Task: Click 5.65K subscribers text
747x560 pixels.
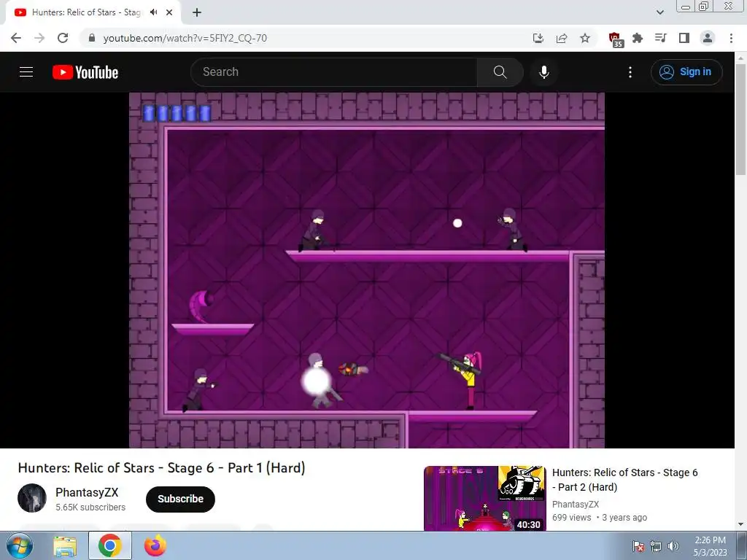Action: (x=90, y=507)
